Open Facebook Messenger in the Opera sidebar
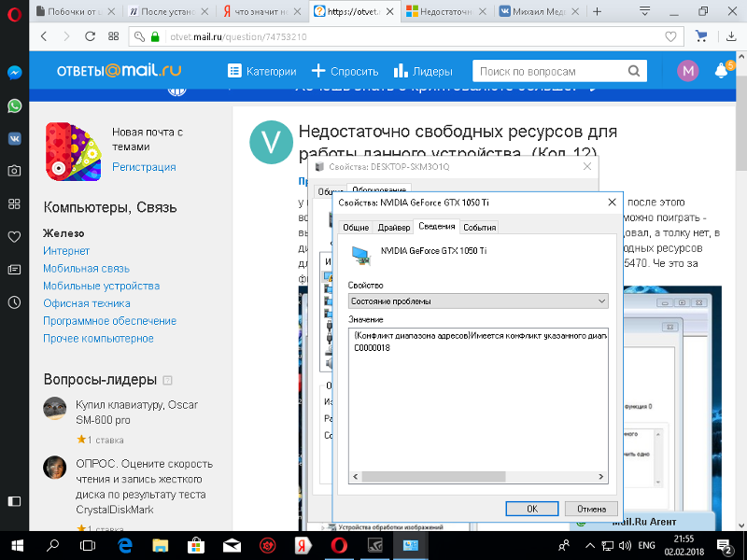 14,73
